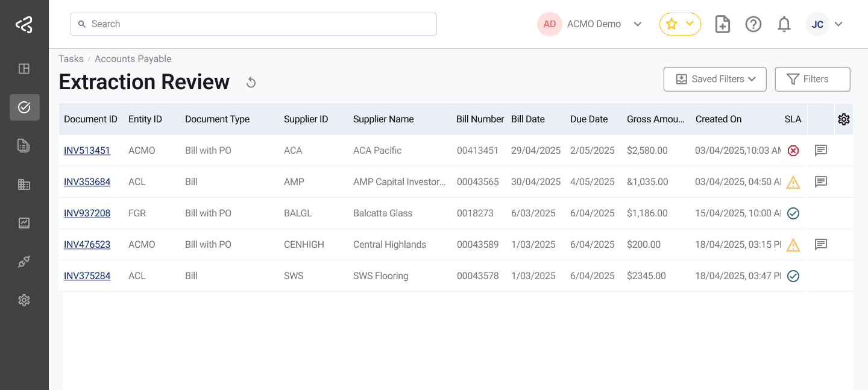Open document INV476523
868x390 pixels.
click(x=87, y=244)
